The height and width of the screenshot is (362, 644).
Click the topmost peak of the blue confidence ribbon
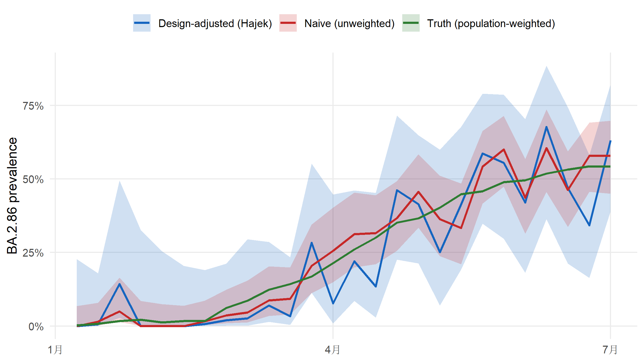(x=546, y=66)
